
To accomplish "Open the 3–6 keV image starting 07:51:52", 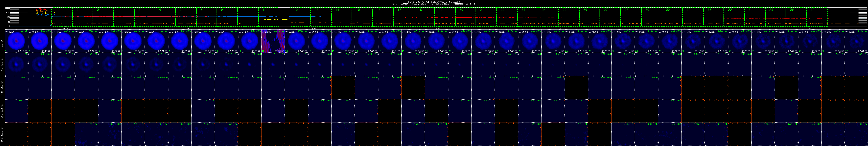I will (x=810, y=41).
